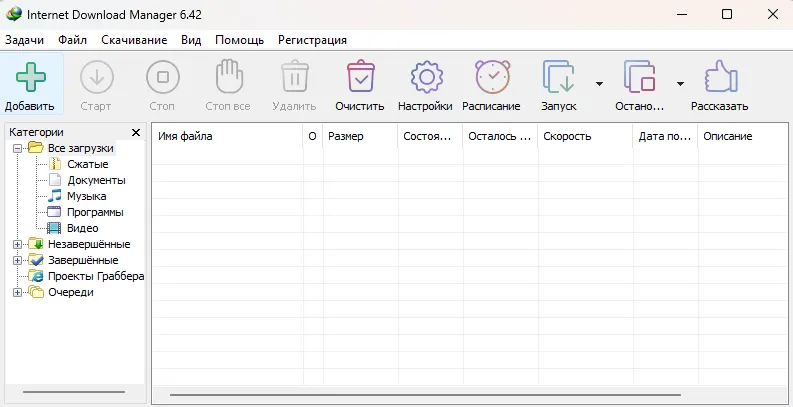This screenshot has width=793, height=407.
Task: Click the categories panel horizontal scrollbar
Action: 74,392
